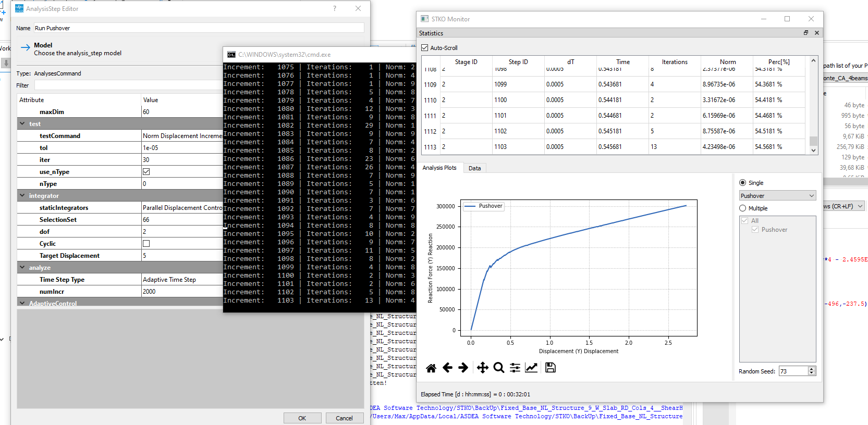The image size is (868, 425).
Task: Collapse the AdaptiveControl attribute group
Action: [22, 303]
